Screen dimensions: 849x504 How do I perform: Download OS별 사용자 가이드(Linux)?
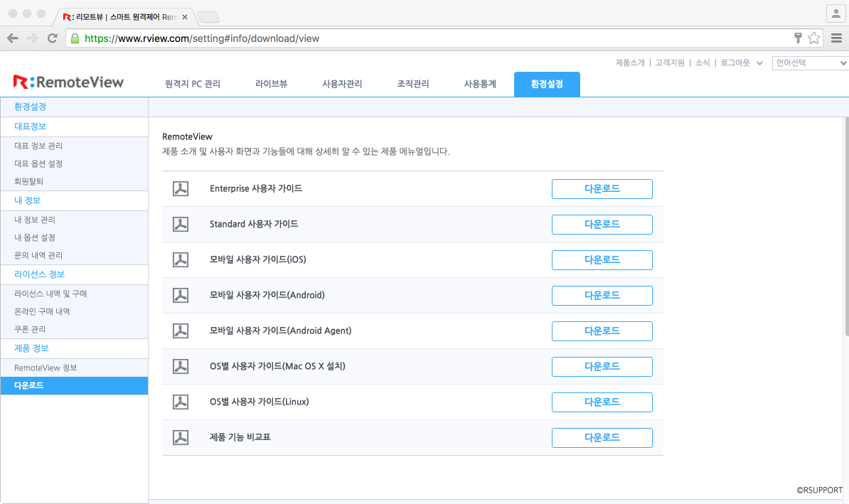click(602, 402)
